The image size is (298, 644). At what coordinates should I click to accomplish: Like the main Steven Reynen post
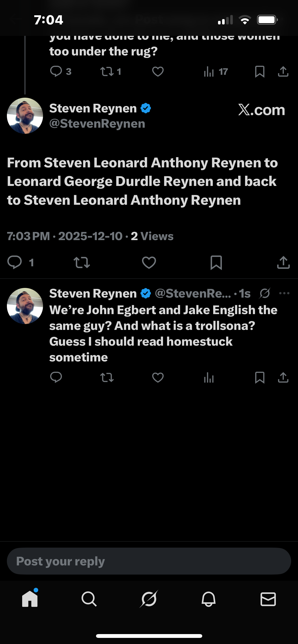[149, 262]
